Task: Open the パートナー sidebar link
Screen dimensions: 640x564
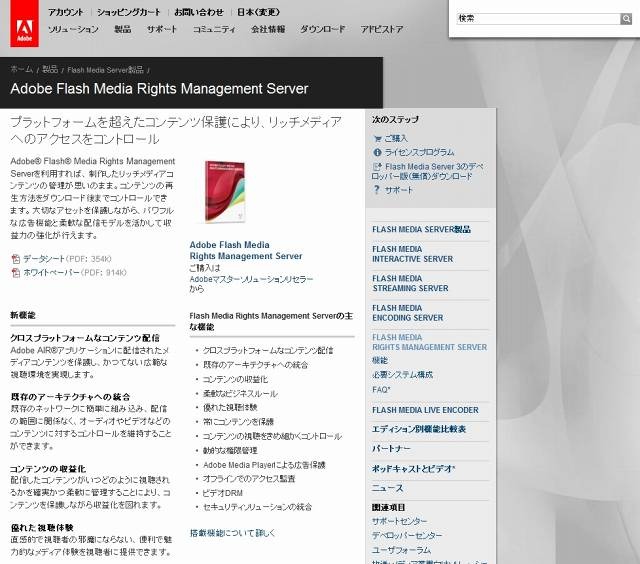Action: (x=391, y=449)
